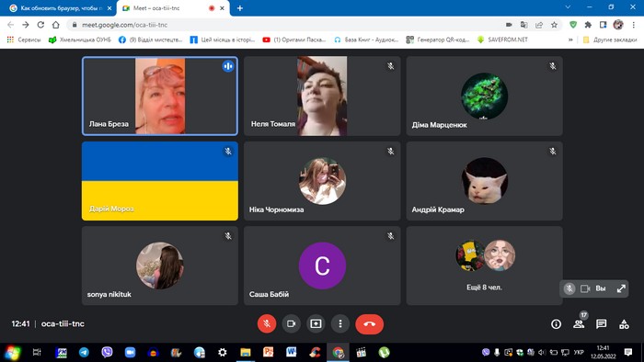Open a new browser tab
The height and width of the screenshot is (362, 644).
coord(240,8)
